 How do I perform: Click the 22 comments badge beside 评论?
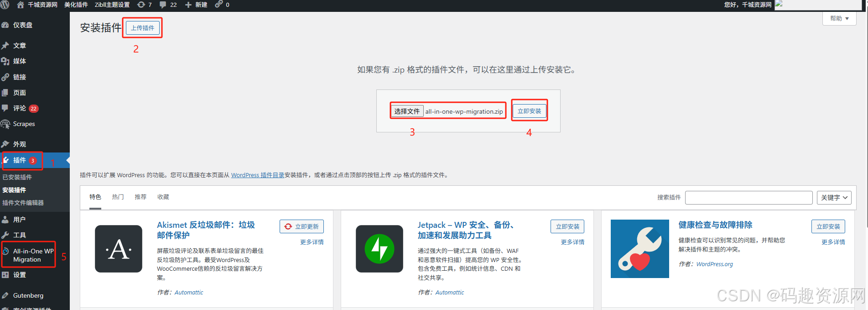coord(34,109)
